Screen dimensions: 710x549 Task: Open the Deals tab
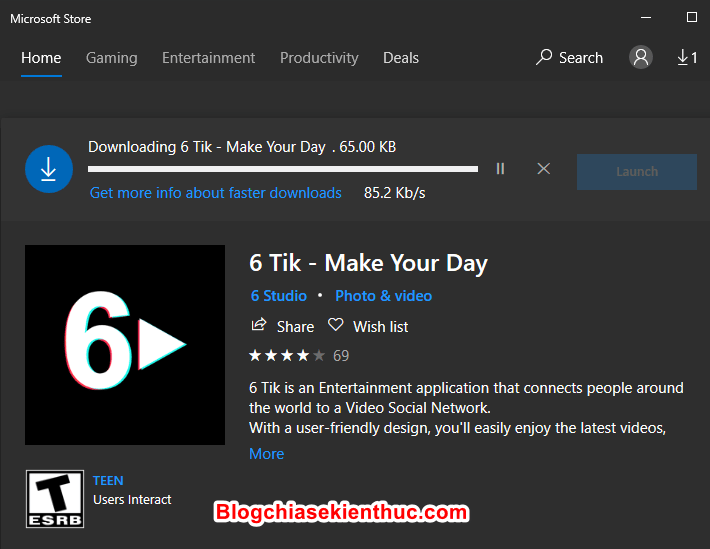pyautogui.click(x=401, y=58)
